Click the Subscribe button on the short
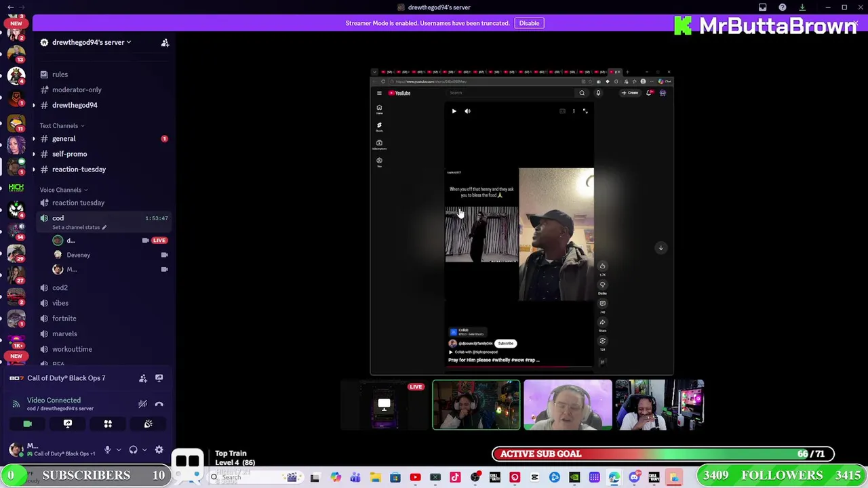This screenshot has height=488, width=868. point(506,344)
